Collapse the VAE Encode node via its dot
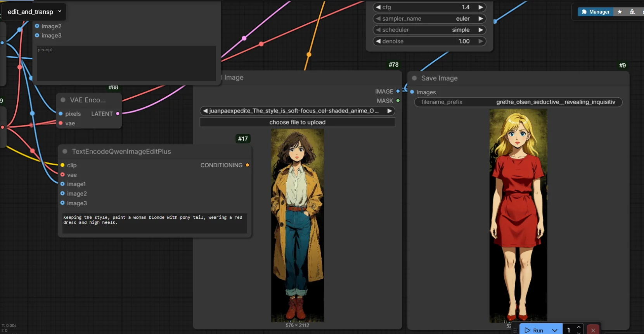The image size is (644, 334). pos(63,100)
